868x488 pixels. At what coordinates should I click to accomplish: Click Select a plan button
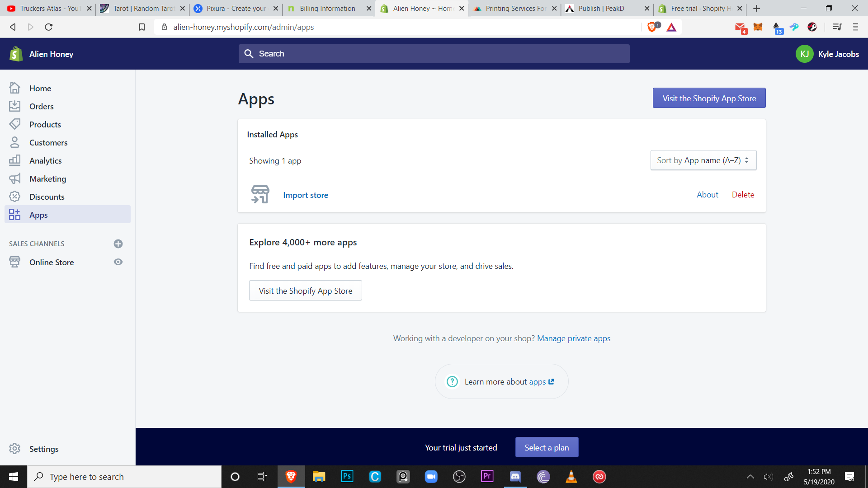pos(547,447)
